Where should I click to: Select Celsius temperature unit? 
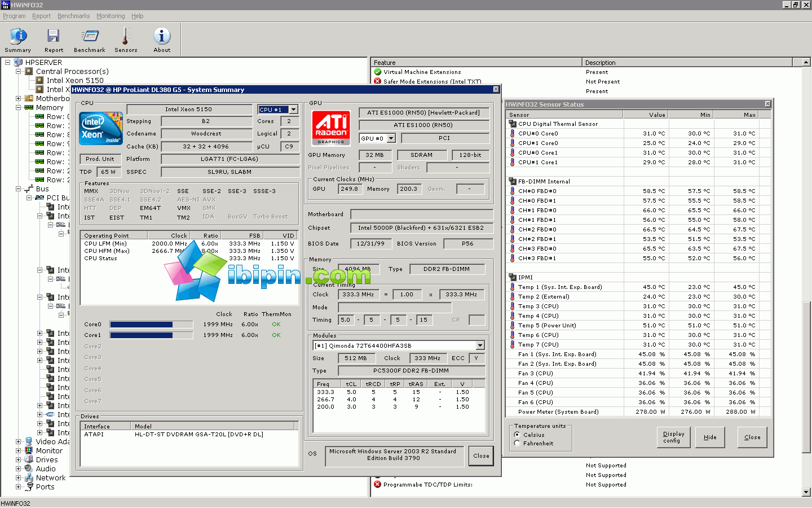(517, 435)
